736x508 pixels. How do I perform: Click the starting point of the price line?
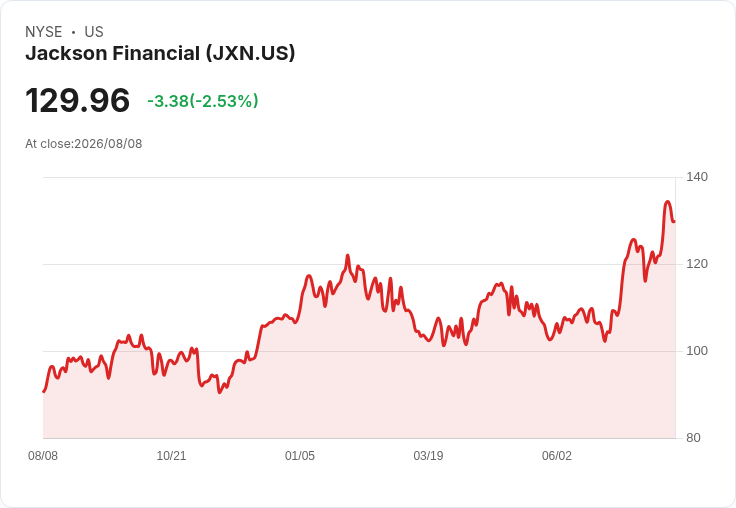[44, 391]
